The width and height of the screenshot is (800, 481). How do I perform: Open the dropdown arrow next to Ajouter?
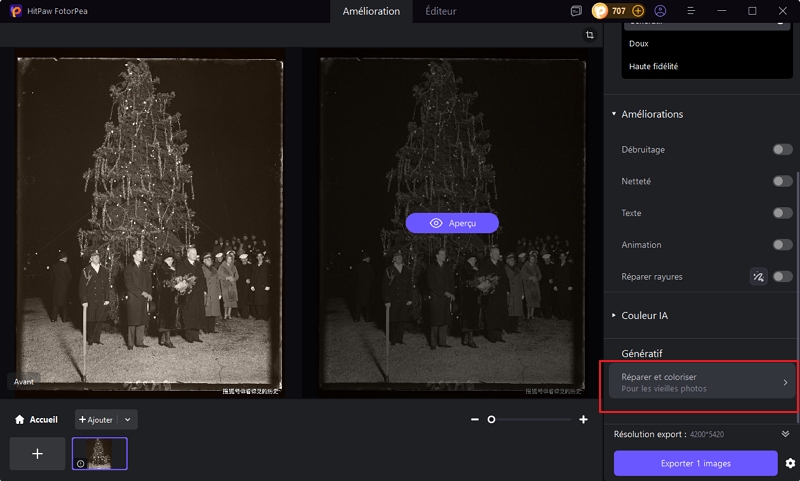129,420
